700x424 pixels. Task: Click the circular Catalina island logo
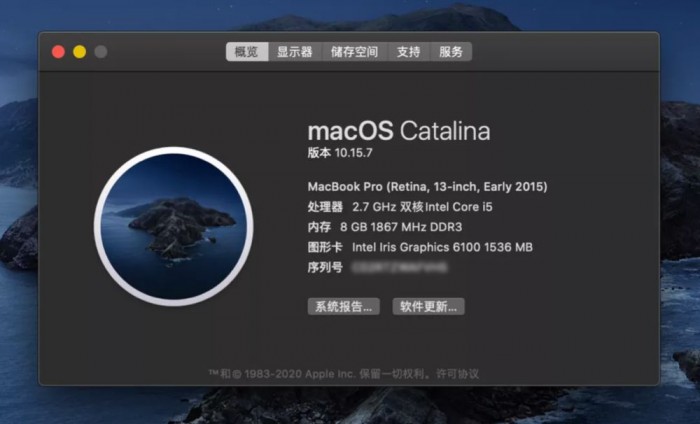[174, 226]
